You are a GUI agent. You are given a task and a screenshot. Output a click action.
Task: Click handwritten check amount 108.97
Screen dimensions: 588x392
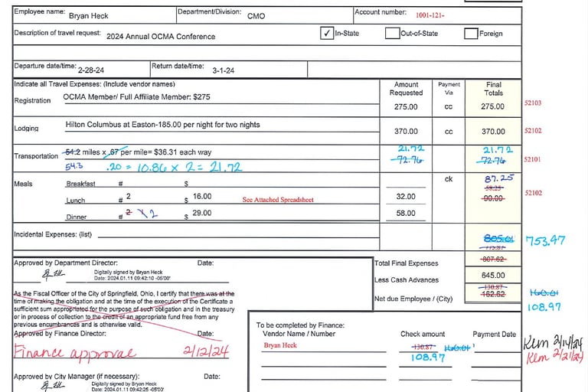[428, 357]
